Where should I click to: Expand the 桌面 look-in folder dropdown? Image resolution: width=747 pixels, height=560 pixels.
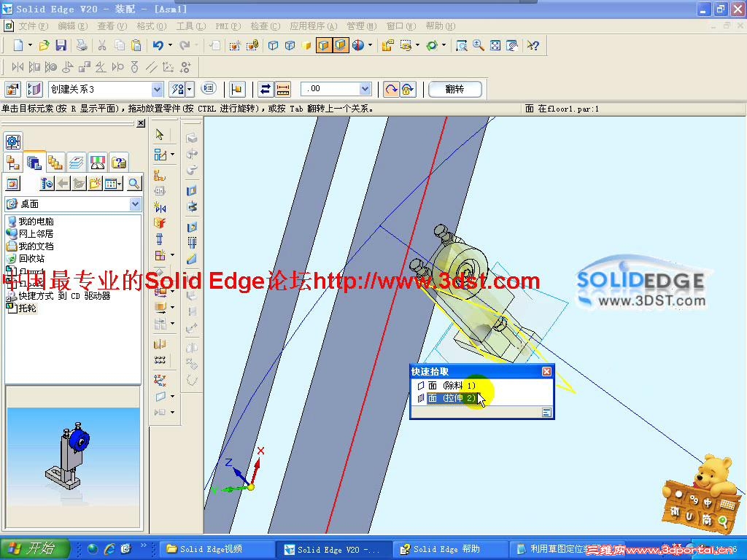(x=135, y=204)
